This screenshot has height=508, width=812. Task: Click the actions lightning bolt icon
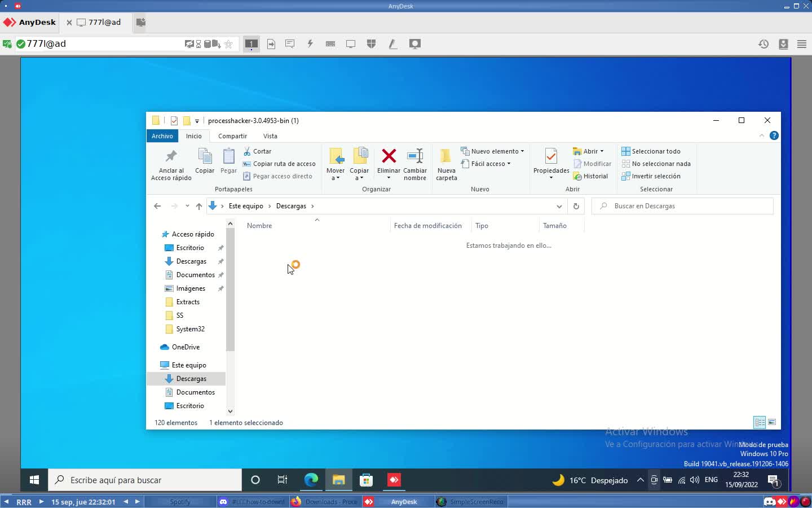310,44
